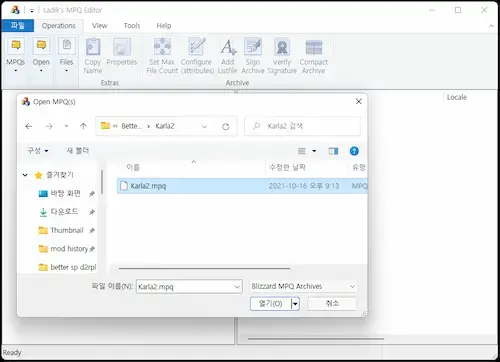Go forward in the Open MPQ(s) dialog

point(49,126)
